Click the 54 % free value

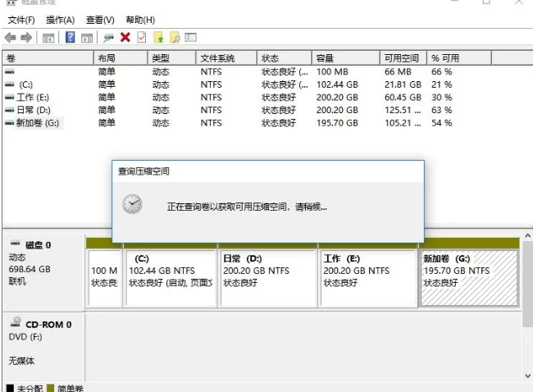pyautogui.click(x=441, y=123)
